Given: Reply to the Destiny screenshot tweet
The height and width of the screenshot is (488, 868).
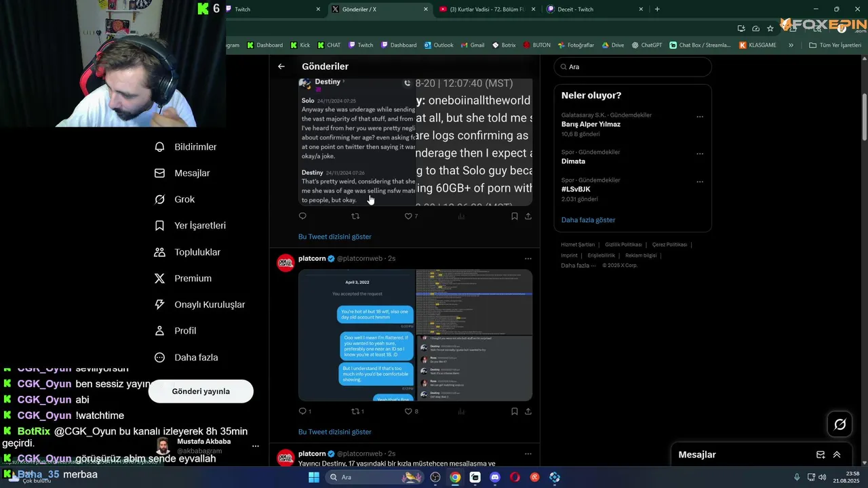Looking at the screenshot, I should [302, 216].
